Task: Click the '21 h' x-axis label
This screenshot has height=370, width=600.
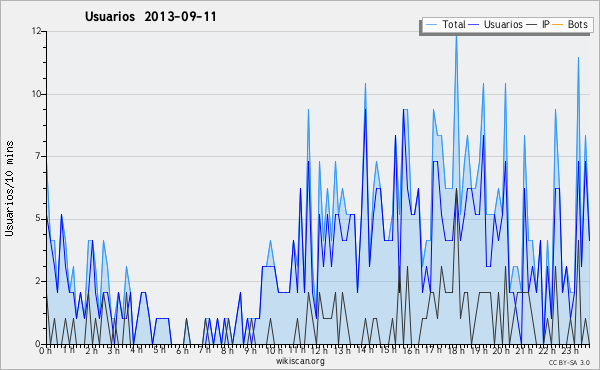Action: [x=523, y=350]
